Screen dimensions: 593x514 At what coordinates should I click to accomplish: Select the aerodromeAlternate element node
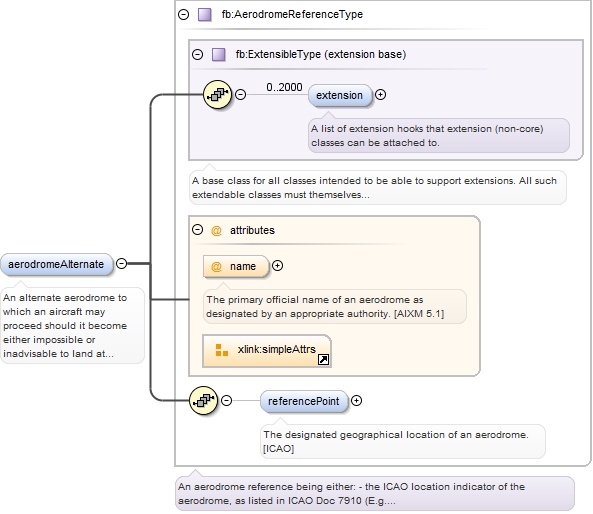[x=56, y=264]
